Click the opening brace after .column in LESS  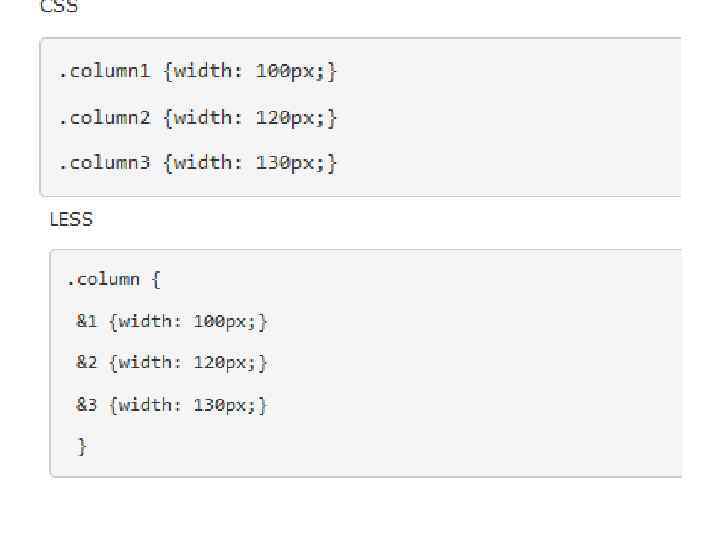point(155,280)
